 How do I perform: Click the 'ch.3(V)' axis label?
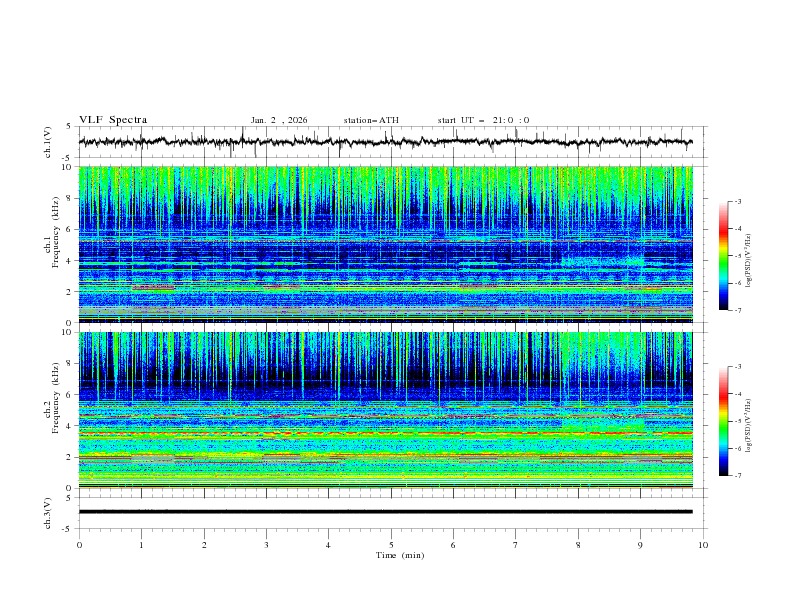click(x=48, y=513)
